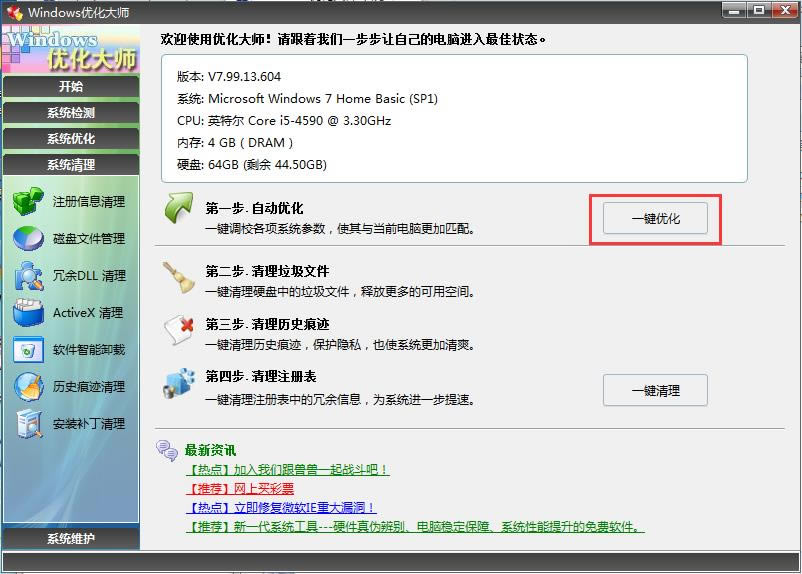Image resolution: width=802 pixels, height=574 pixels.
Task: Click the 版本: V7.99.13.604 line
Action: (229, 77)
